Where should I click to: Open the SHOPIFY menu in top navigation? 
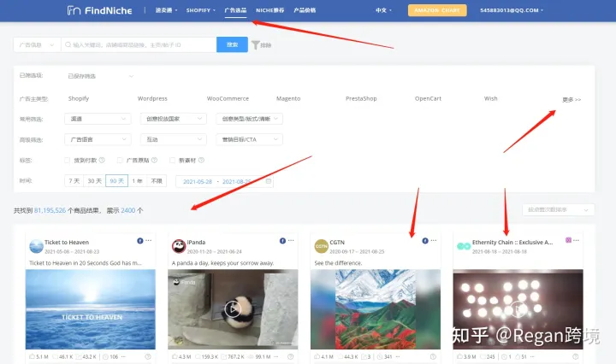pyautogui.click(x=202, y=10)
